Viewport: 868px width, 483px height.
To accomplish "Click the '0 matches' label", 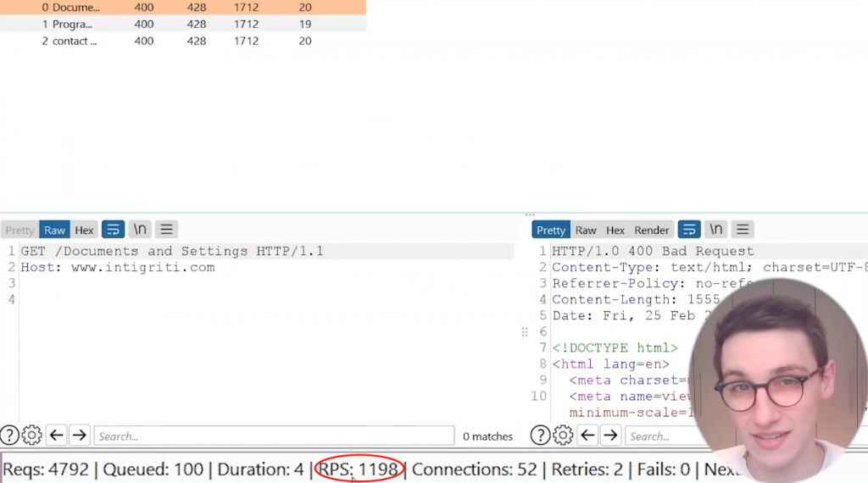I will (487, 436).
